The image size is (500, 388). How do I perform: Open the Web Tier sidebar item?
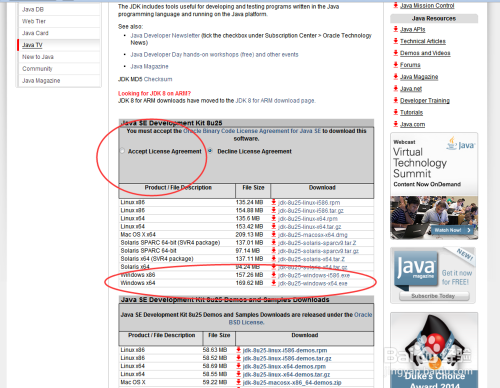[34, 21]
